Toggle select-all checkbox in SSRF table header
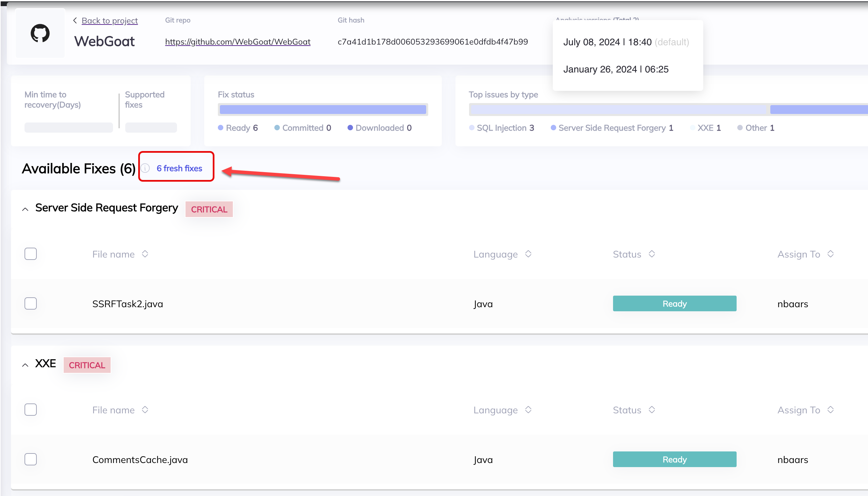The height and width of the screenshot is (496, 868). tap(31, 254)
